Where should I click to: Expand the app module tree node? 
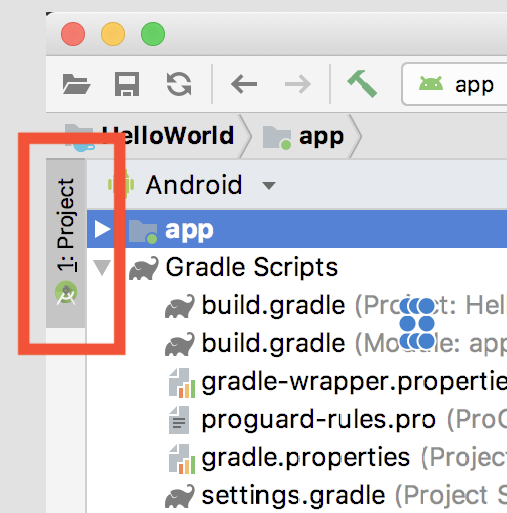tap(102, 229)
